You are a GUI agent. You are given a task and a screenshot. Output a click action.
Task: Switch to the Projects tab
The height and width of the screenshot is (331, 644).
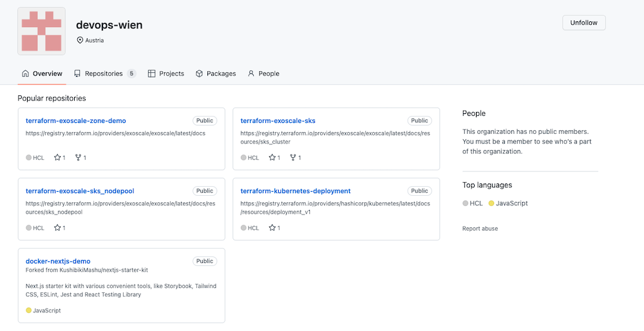(166, 73)
